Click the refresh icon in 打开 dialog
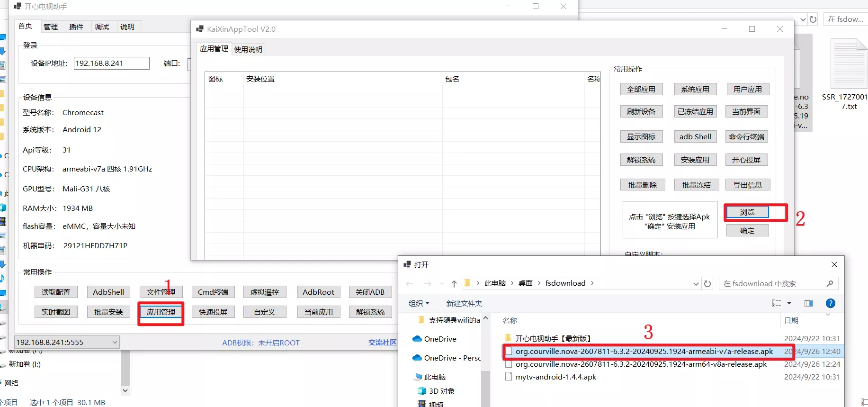 [x=707, y=284]
